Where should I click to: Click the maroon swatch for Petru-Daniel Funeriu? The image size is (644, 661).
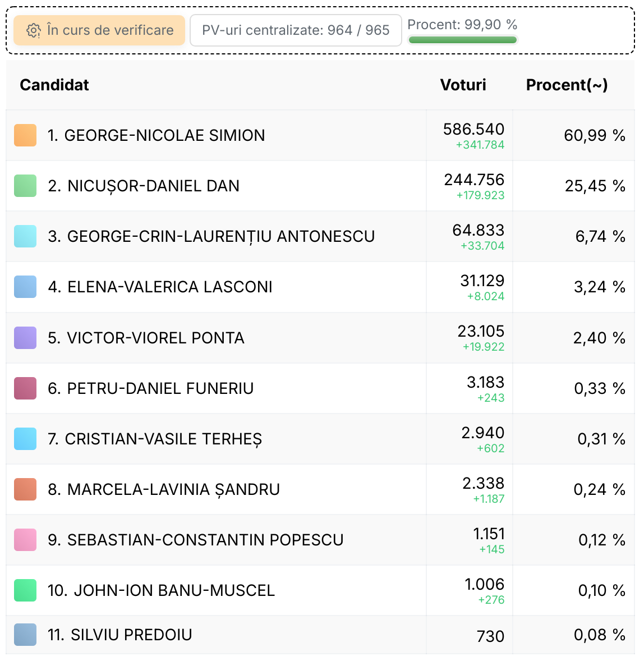point(25,388)
